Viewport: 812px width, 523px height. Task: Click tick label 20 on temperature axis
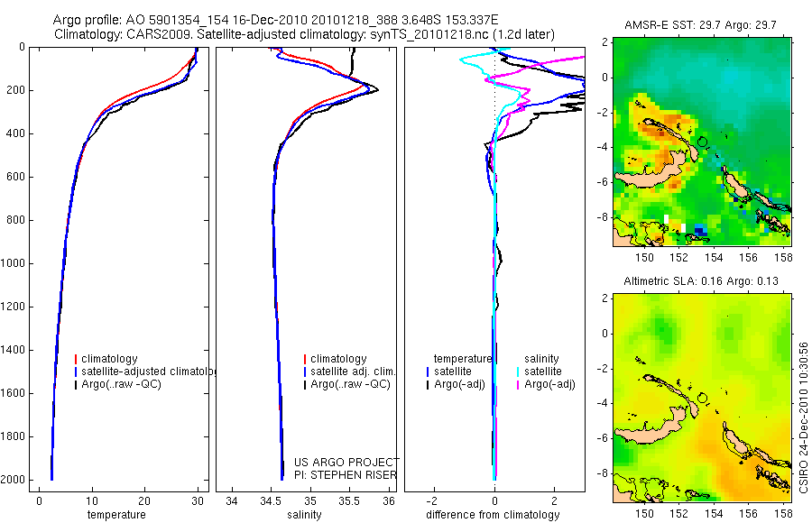tap(144, 501)
